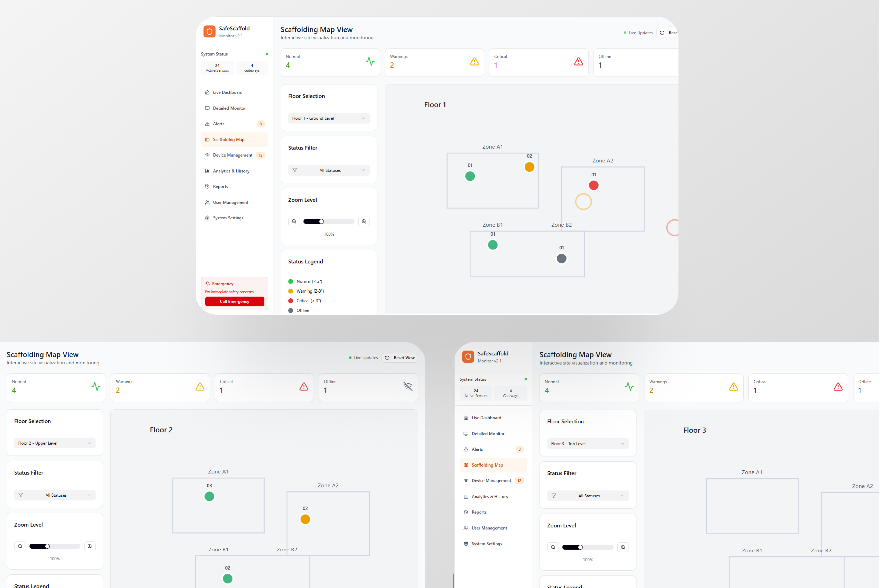Open User Management in Floor 3 window sidebar

[493, 528]
